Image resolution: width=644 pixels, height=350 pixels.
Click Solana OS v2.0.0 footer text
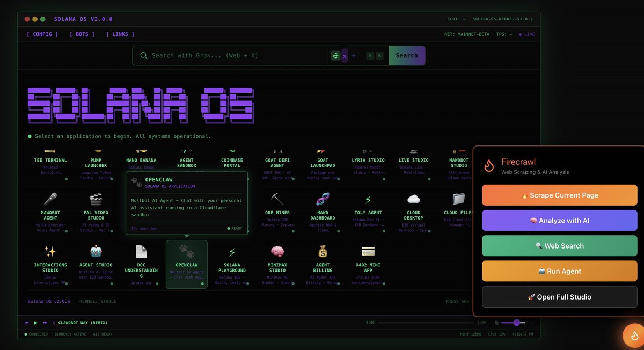pyautogui.click(x=49, y=301)
